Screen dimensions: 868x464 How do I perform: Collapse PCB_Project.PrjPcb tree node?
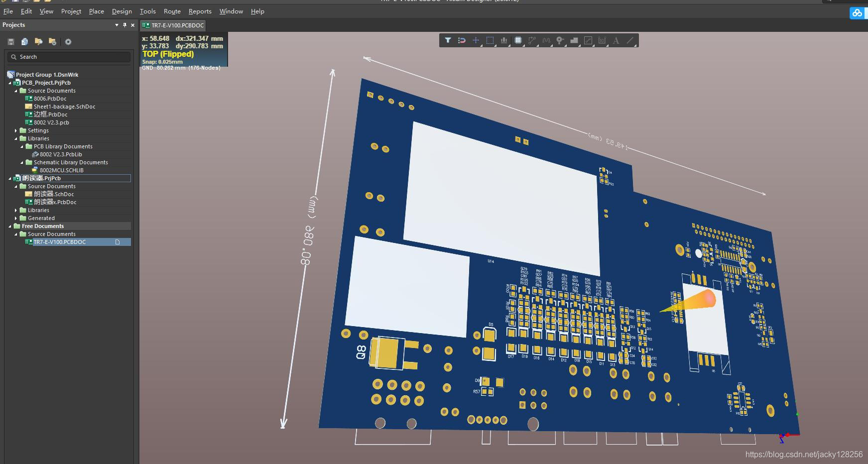click(10, 83)
